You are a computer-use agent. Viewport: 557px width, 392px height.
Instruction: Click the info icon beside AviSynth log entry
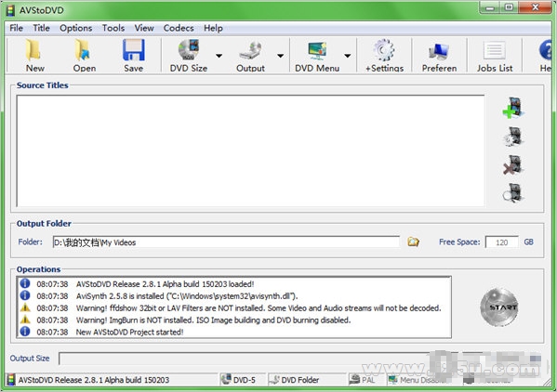pyautogui.click(x=25, y=295)
